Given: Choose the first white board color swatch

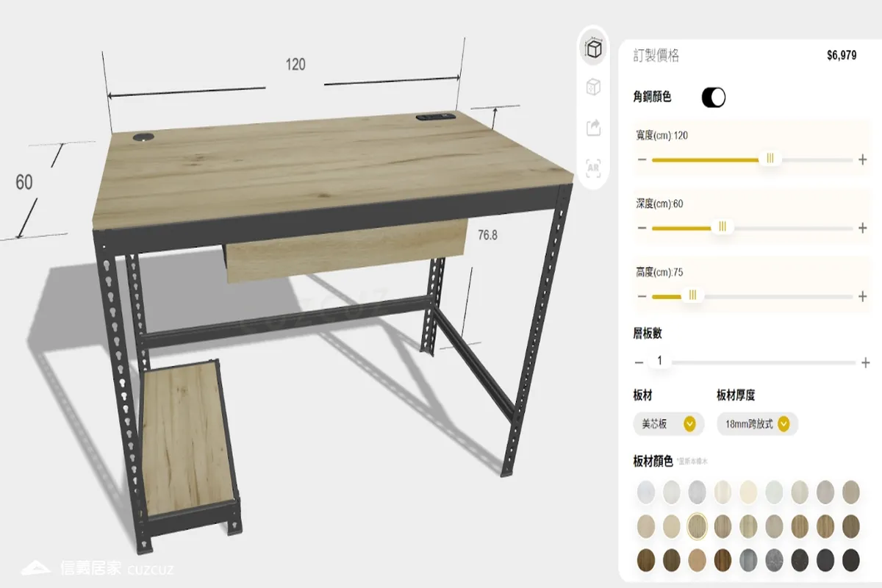Looking at the screenshot, I should [645, 491].
